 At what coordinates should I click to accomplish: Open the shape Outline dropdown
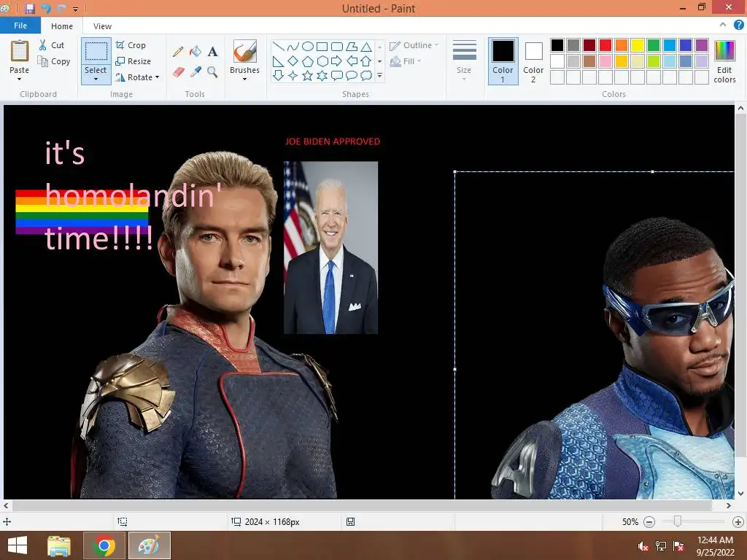(x=414, y=45)
